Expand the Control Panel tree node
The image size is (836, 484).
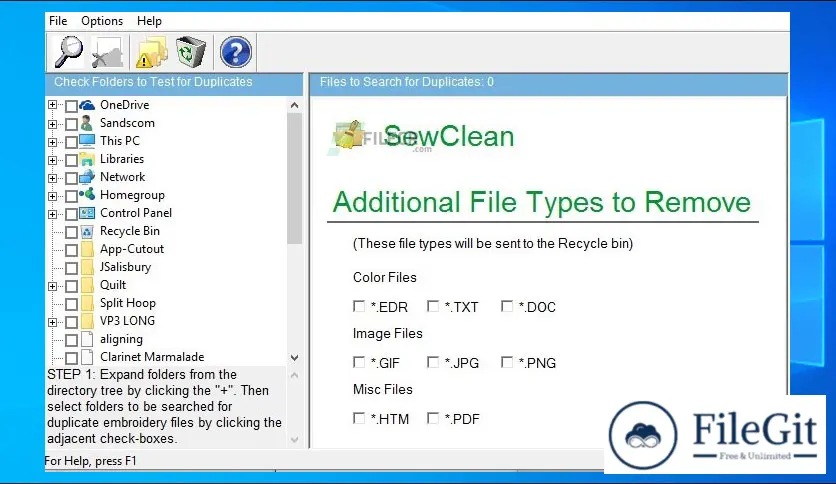tap(52, 214)
